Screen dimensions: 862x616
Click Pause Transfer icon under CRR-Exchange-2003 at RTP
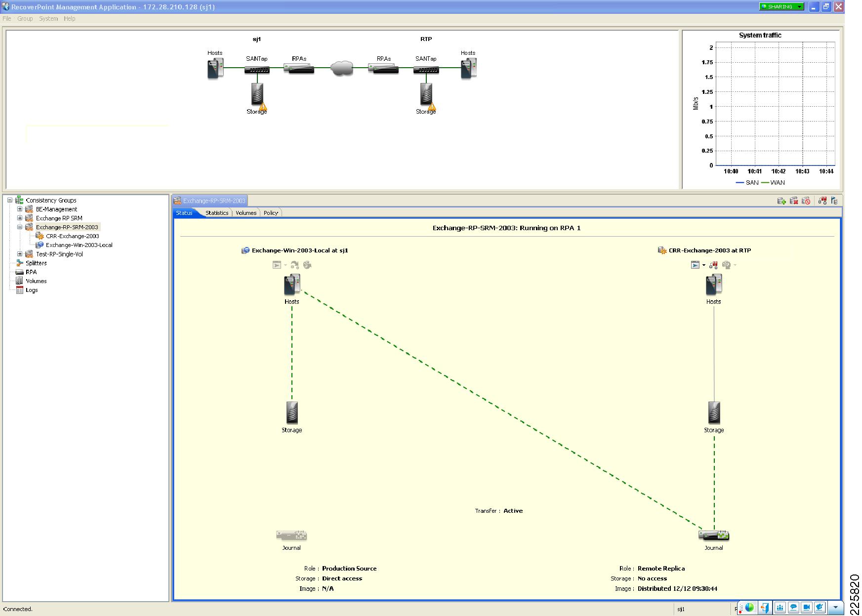[713, 265]
